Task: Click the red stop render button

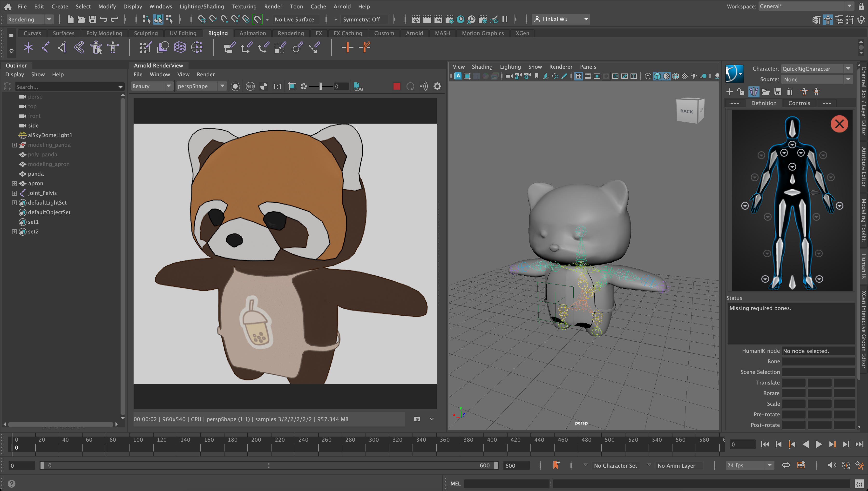Action: (x=397, y=86)
